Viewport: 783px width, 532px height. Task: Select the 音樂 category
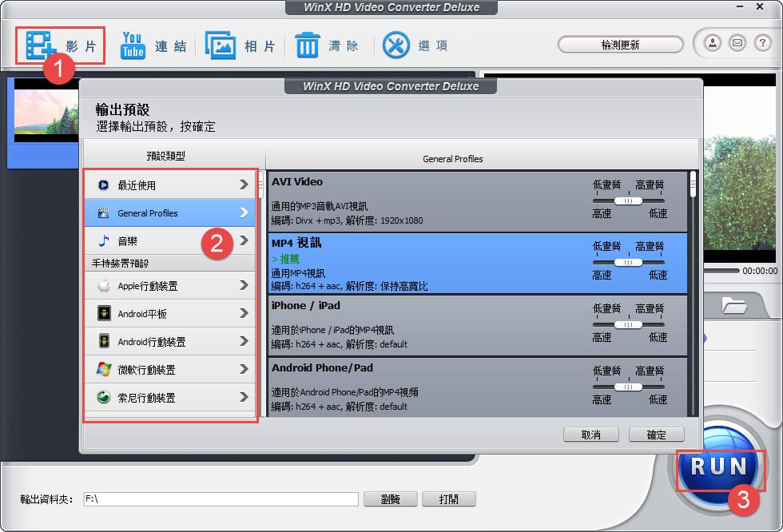click(169, 241)
